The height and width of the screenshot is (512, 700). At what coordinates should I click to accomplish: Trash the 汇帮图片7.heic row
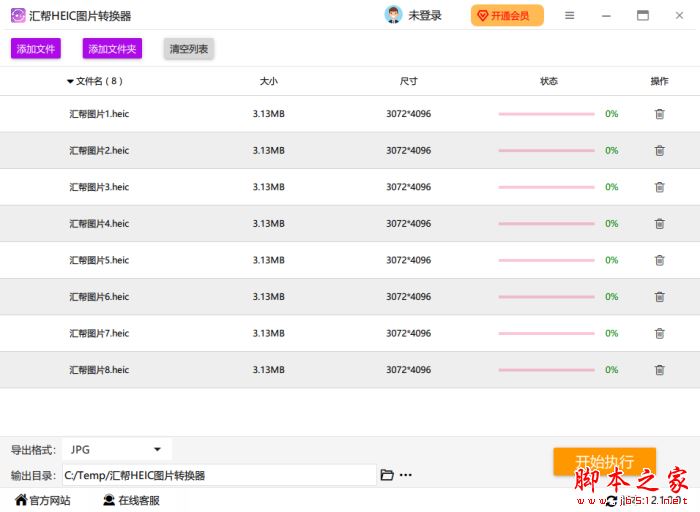click(x=659, y=333)
